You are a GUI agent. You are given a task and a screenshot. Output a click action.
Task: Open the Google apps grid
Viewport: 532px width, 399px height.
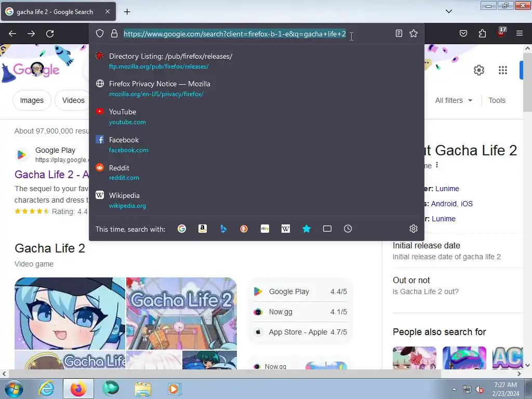tap(503, 70)
